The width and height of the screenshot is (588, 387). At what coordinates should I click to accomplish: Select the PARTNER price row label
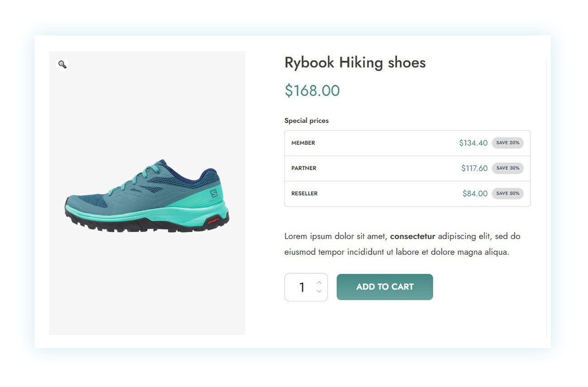303,168
